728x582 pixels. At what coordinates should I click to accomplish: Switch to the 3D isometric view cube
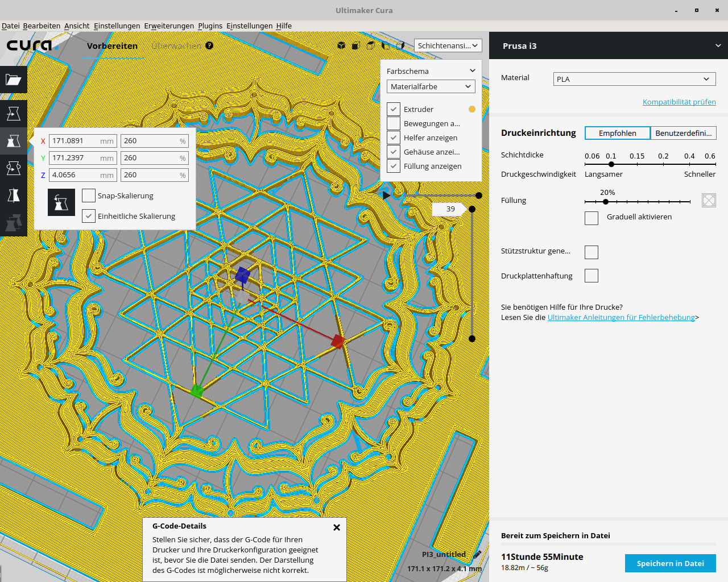point(341,45)
